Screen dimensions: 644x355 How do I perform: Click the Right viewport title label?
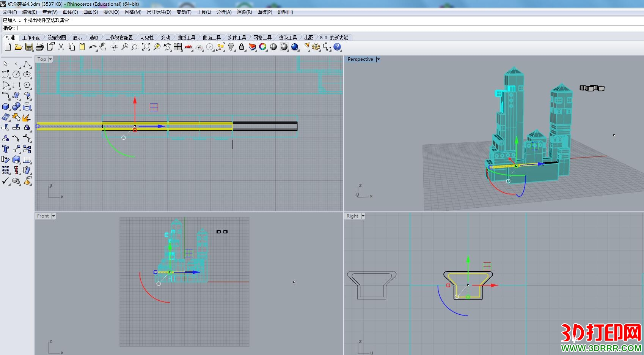click(352, 216)
